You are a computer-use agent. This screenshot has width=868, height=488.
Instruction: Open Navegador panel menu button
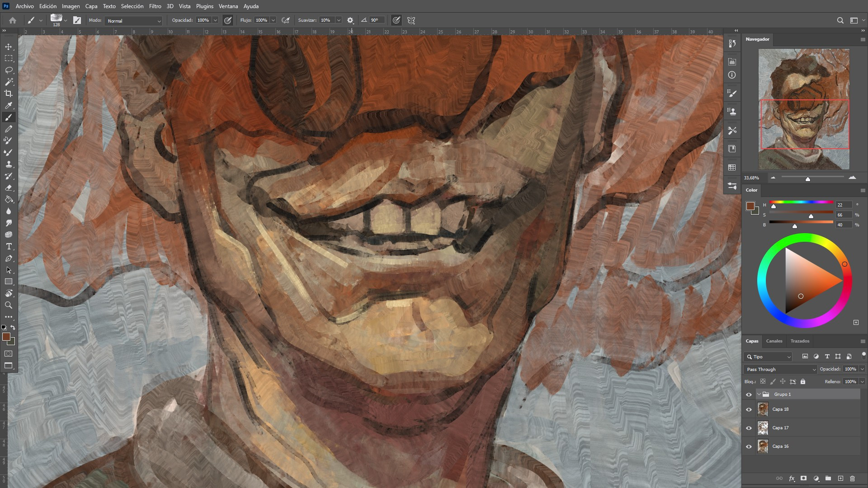863,39
